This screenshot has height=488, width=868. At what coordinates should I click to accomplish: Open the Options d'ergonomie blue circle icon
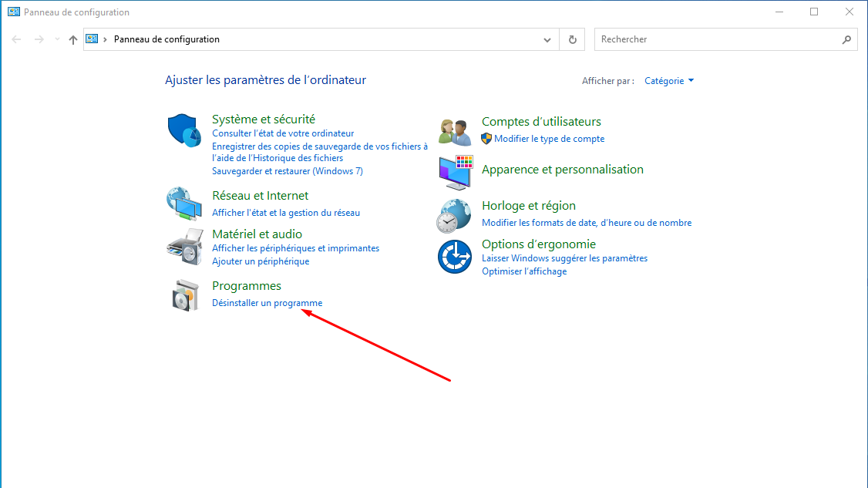pyautogui.click(x=455, y=257)
